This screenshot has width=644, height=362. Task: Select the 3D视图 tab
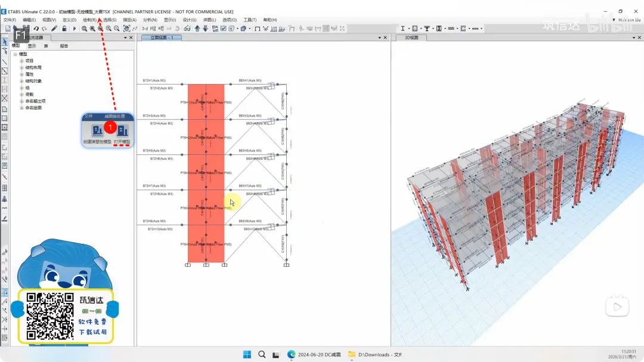click(x=411, y=38)
